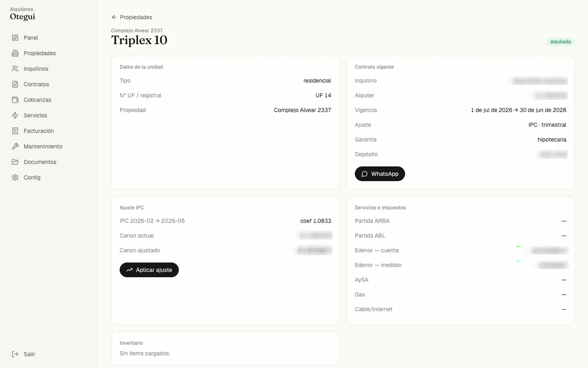588x368 pixels.
Task: Click the Cable/Internet row label
Action: 374,309
